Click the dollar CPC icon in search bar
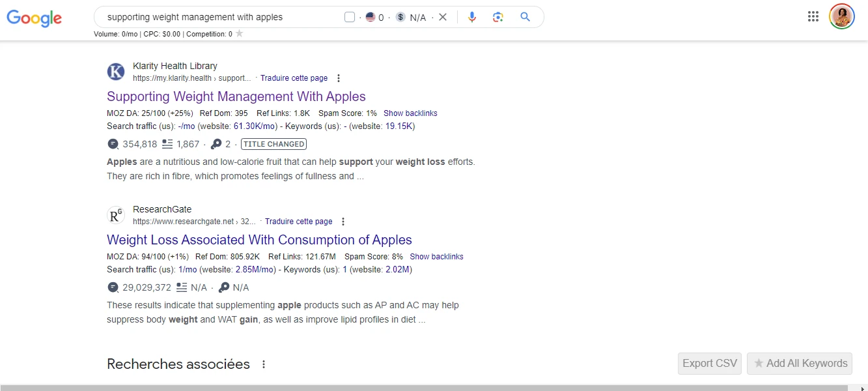The width and height of the screenshot is (868, 391). [x=400, y=17]
